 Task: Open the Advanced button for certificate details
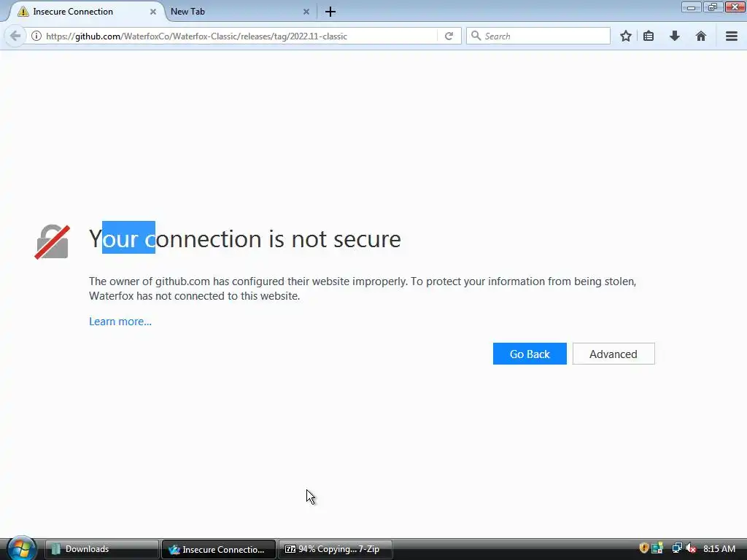point(614,354)
